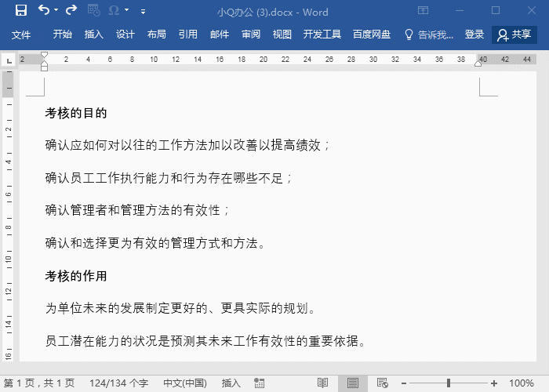Click the 告诉我 lightbulb search box
The image size is (549, 392).
point(429,34)
